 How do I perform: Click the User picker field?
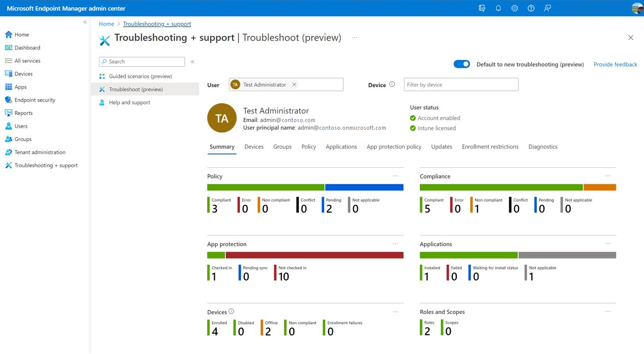pyautogui.click(x=286, y=85)
